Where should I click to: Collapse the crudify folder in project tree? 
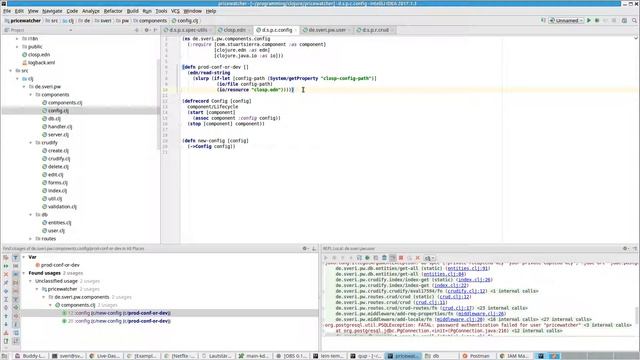pyautogui.click(x=31, y=143)
